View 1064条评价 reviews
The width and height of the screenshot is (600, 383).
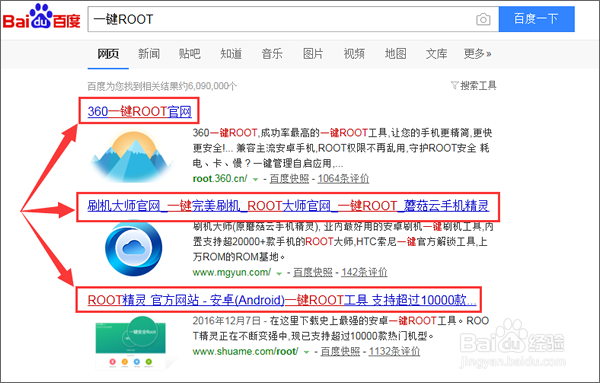[343, 179]
